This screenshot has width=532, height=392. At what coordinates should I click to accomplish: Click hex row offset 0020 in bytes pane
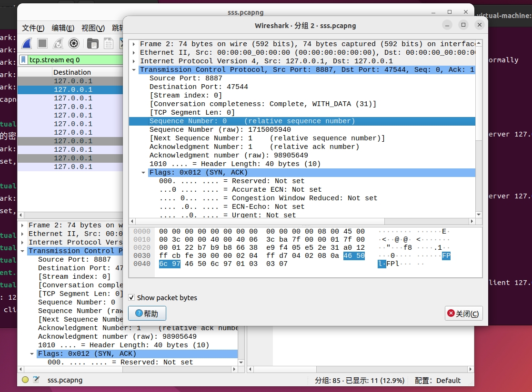tap(142, 247)
